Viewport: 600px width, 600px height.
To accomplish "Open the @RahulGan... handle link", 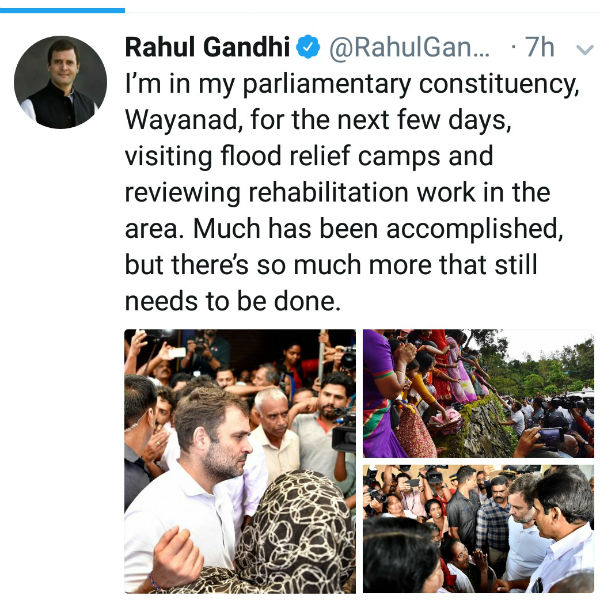I will [x=409, y=47].
